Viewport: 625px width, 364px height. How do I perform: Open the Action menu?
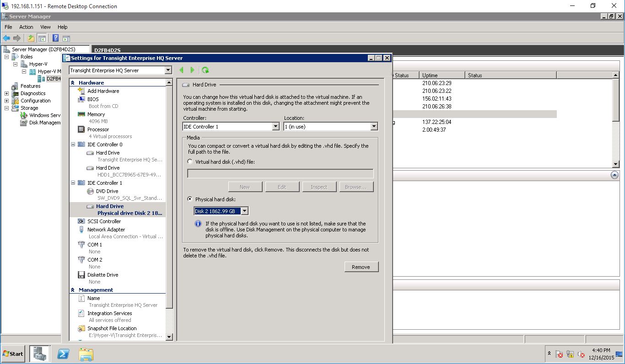[26, 27]
